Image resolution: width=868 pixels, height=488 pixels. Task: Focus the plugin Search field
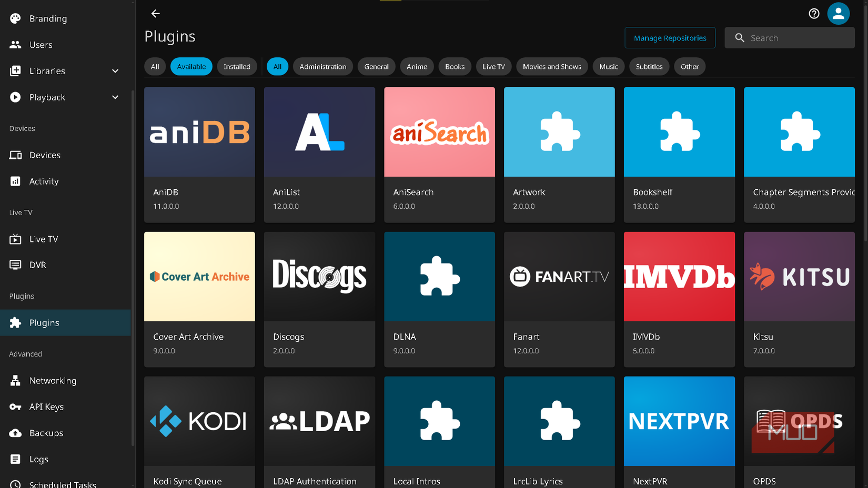pos(790,38)
